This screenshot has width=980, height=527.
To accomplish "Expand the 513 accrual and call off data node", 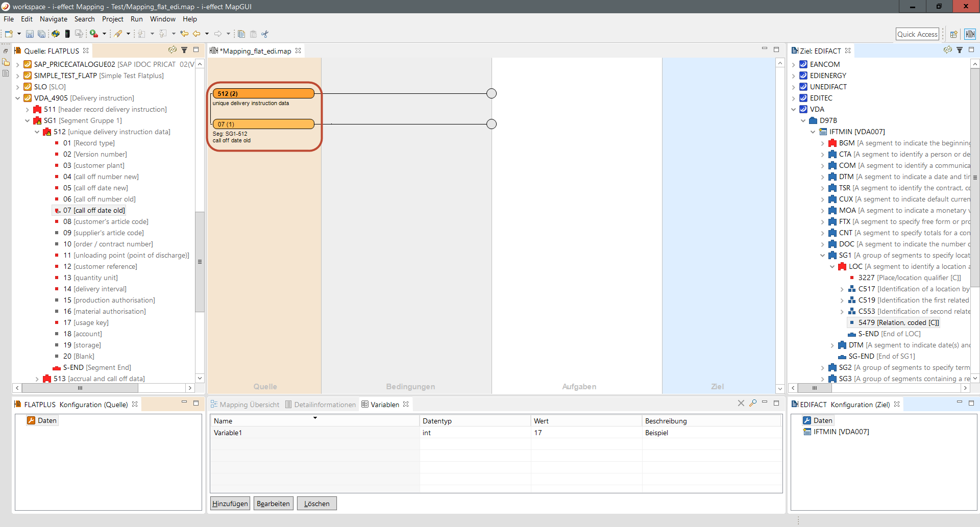I will [37, 379].
